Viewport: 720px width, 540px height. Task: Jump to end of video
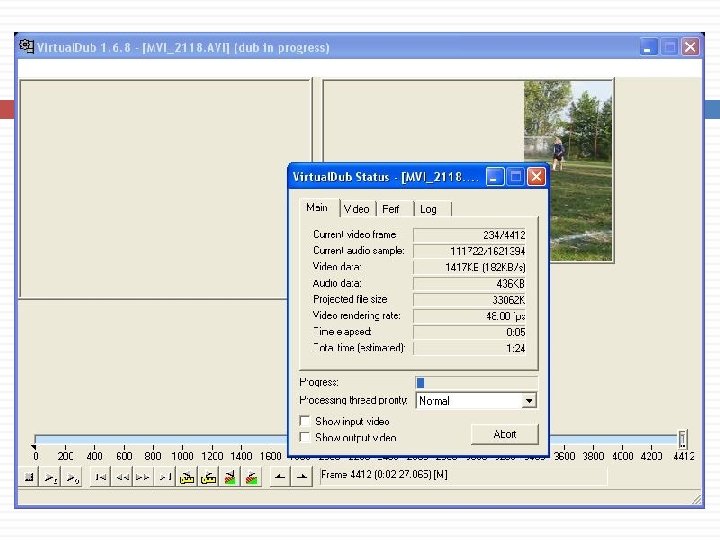point(164,478)
